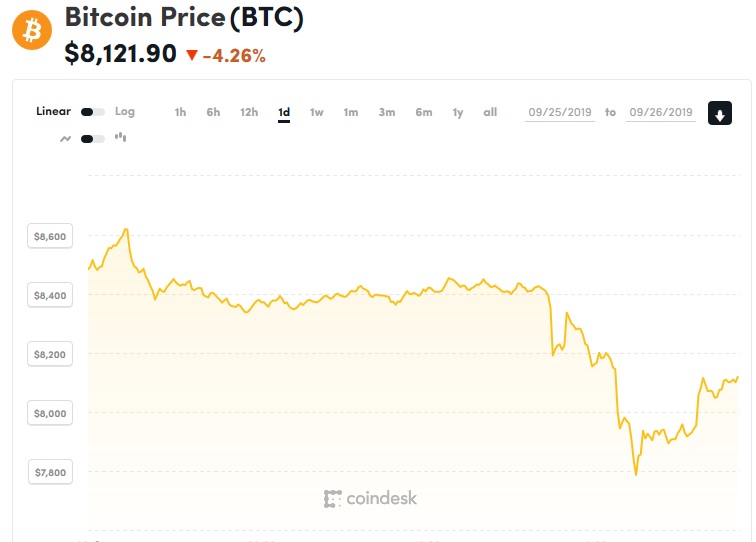
Task: Click the Log scale label
Action: point(125,111)
